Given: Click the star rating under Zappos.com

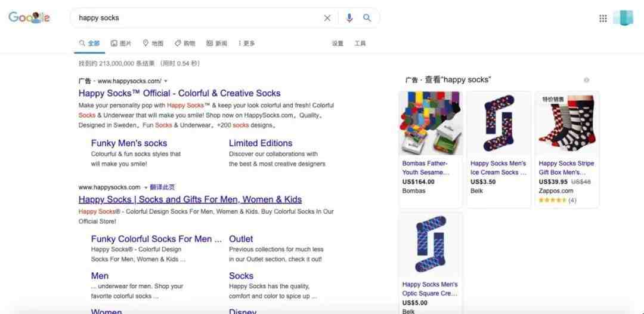Looking at the screenshot, I should click(x=552, y=200).
